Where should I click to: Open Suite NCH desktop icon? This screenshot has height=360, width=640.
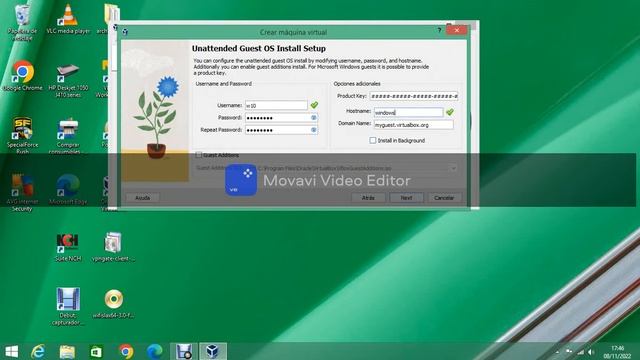click(x=68, y=247)
